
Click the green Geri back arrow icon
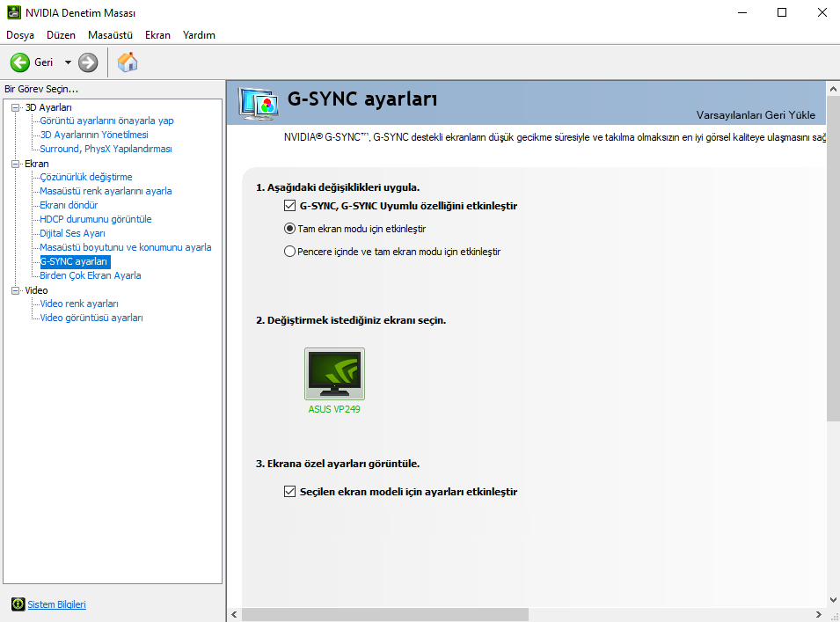click(x=18, y=62)
